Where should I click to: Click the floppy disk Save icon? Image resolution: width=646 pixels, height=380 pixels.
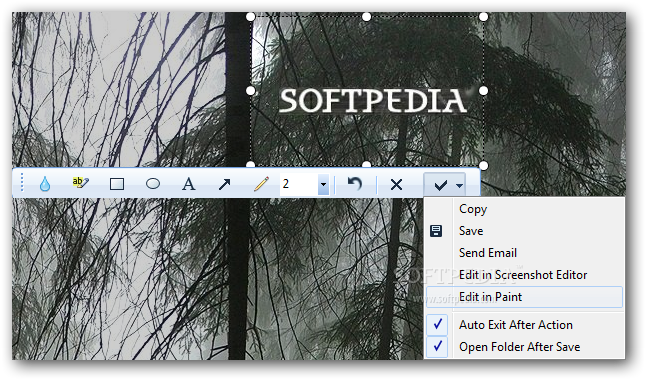click(x=436, y=231)
